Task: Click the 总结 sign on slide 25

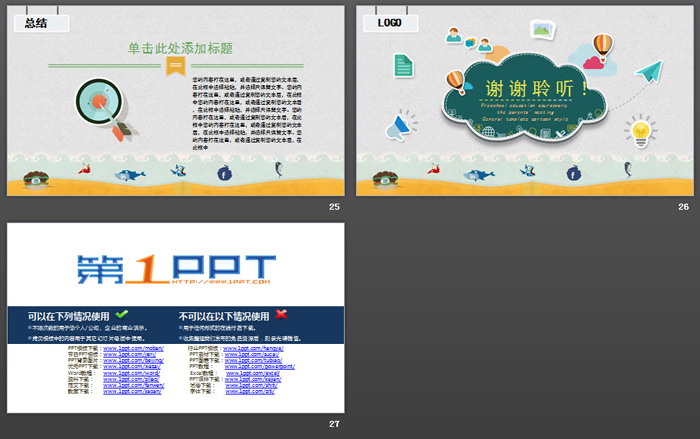Action: pyautogui.click(x=36, y=22)
